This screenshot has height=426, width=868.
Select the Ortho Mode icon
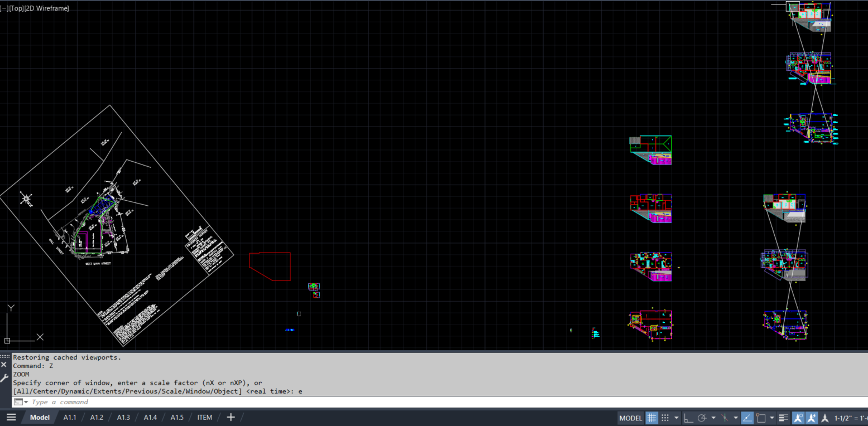(x=688, y=418)
